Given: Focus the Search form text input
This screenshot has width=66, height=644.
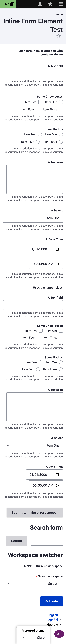Looking at the screenshot, I should (x=47, y=541).
